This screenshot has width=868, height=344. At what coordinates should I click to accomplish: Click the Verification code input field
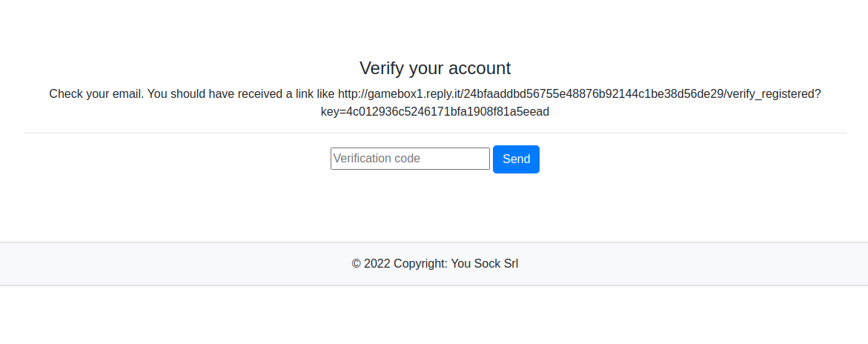[410, 159]
